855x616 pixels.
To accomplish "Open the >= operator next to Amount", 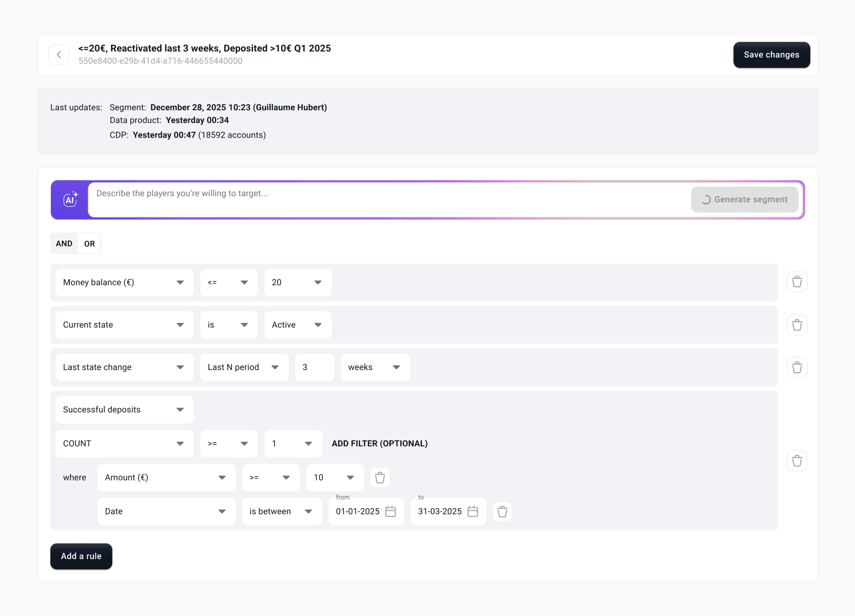I will click(x=271, y=477).
